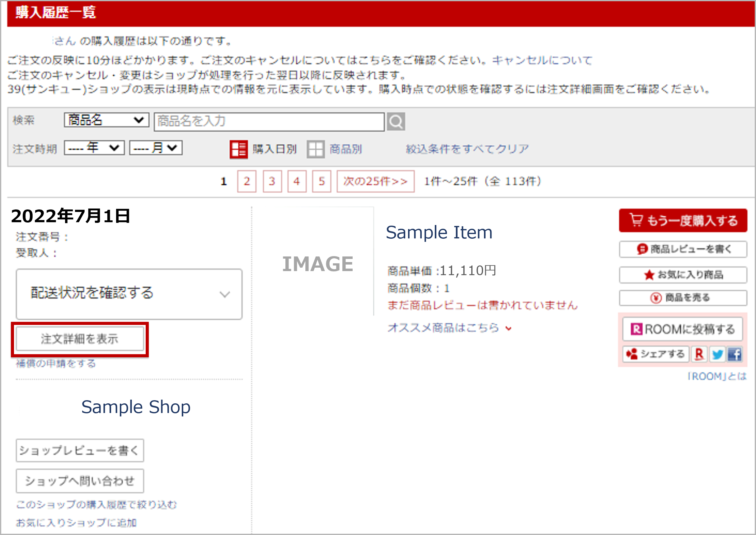Image resolution: width=756 pixels, height=535 pixels.
Task: Click 商品を売る sell item button
Action: (x=683, y=298)
